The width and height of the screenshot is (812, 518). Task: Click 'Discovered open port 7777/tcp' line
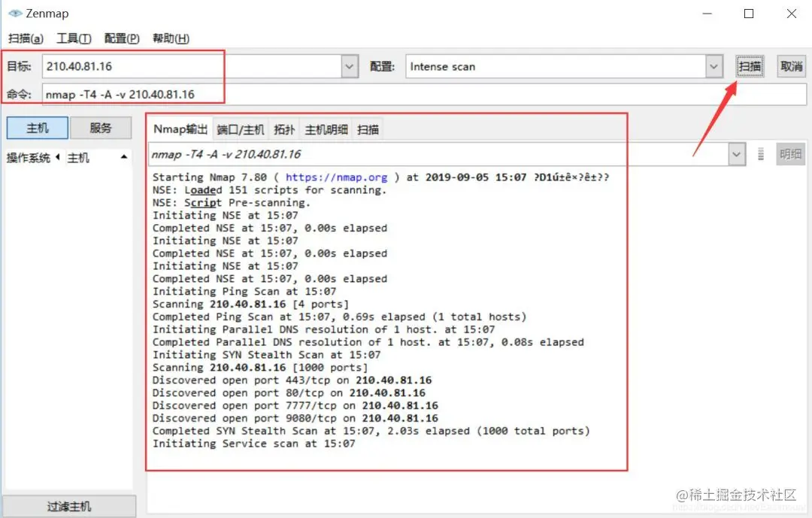[x=295, y=405]
